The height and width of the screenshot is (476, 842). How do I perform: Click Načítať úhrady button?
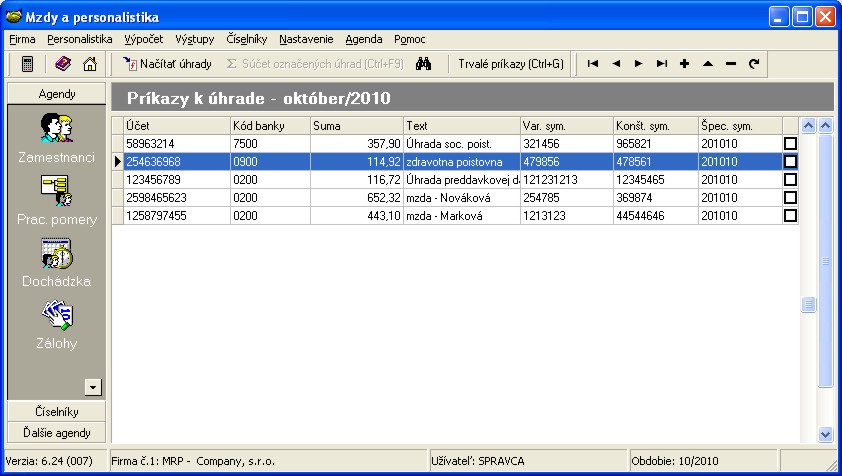[167, 64]
